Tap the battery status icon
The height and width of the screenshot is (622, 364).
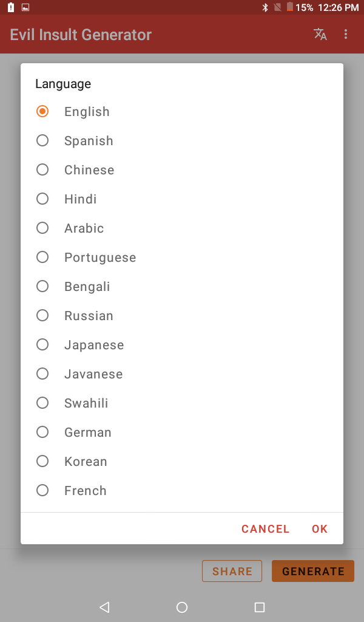290,8
